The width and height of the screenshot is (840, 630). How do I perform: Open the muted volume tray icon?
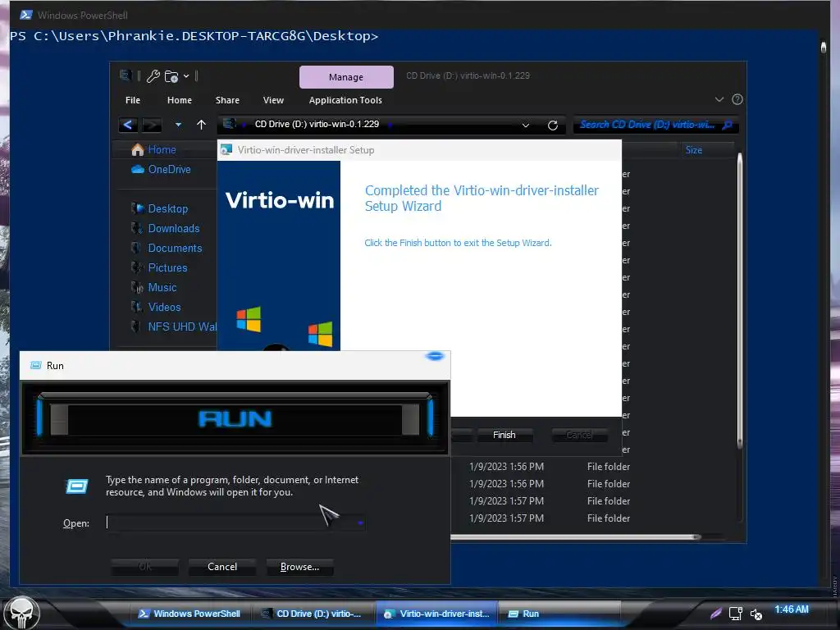pos(756,614)
